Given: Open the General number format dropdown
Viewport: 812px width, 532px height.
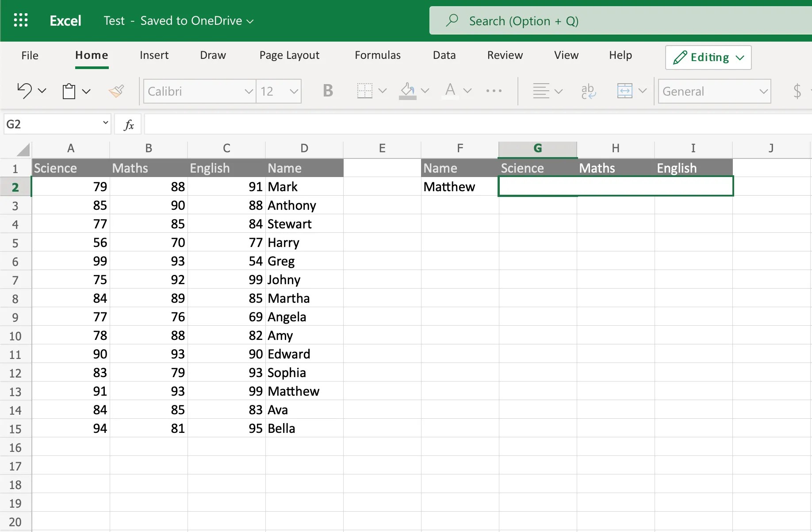Looking at the screenshot, I should click(714, 91).
